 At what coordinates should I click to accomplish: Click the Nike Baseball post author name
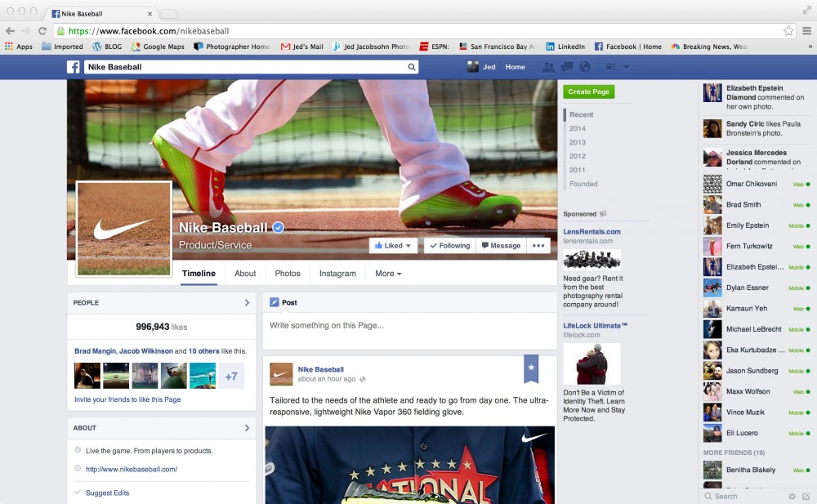(x=321, y=369)
